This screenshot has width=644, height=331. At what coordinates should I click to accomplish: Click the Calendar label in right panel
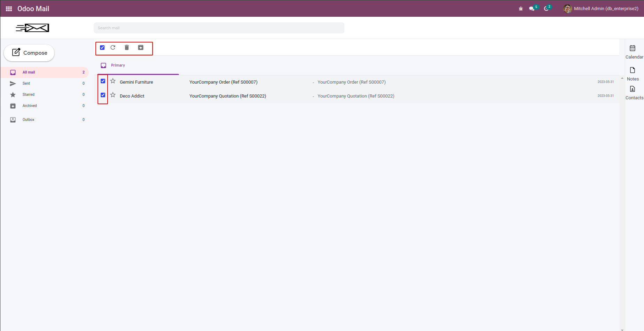(634, 57)
